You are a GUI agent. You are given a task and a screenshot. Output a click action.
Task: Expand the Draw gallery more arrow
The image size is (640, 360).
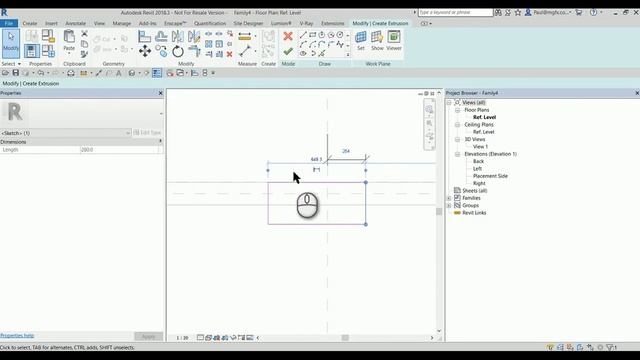coord(348,55)
